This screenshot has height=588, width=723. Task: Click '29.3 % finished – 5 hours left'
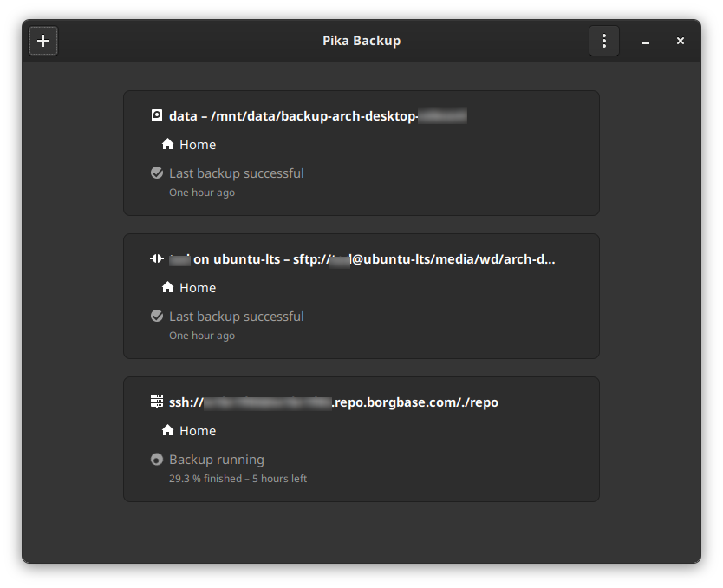pos(238,479)
